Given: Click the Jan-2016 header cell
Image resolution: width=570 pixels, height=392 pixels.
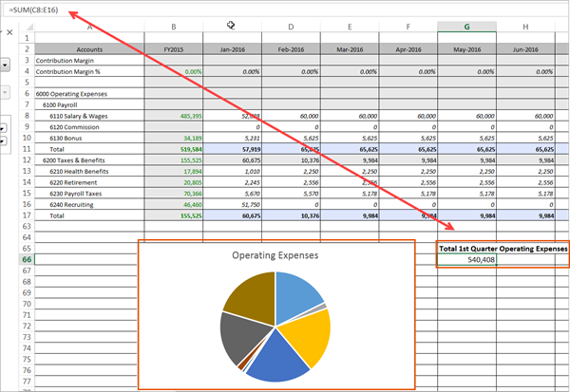Looking at the screenshot, I should [x=233, y=49].
